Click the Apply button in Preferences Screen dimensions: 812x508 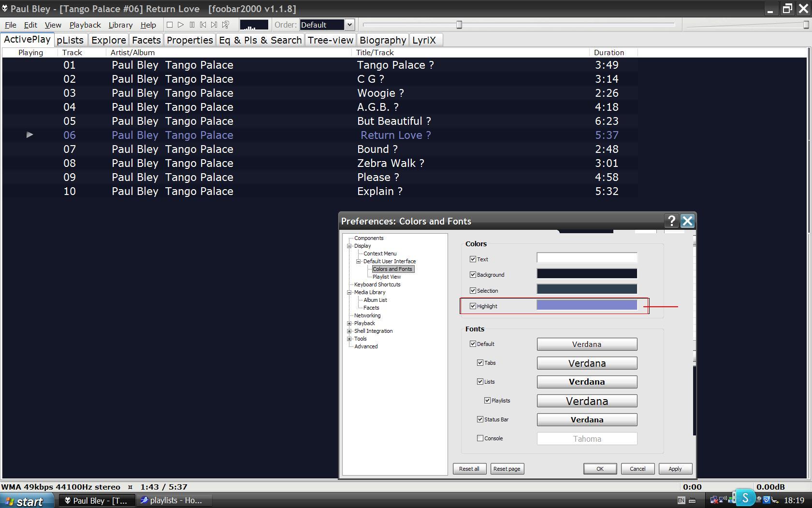coord(675,469)
